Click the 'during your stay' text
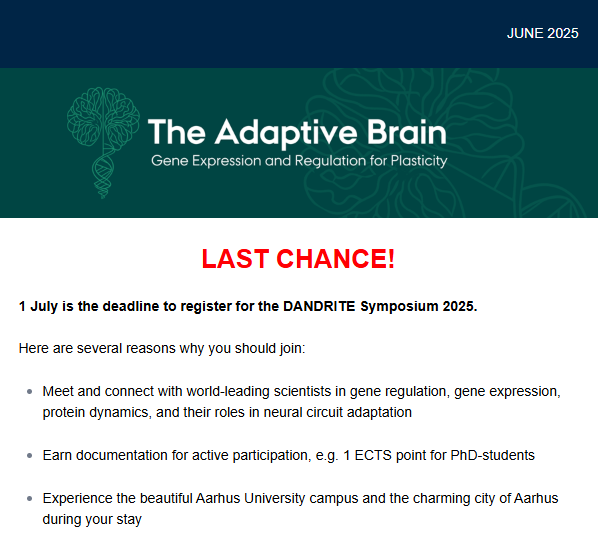 click(x=92, y=520)
